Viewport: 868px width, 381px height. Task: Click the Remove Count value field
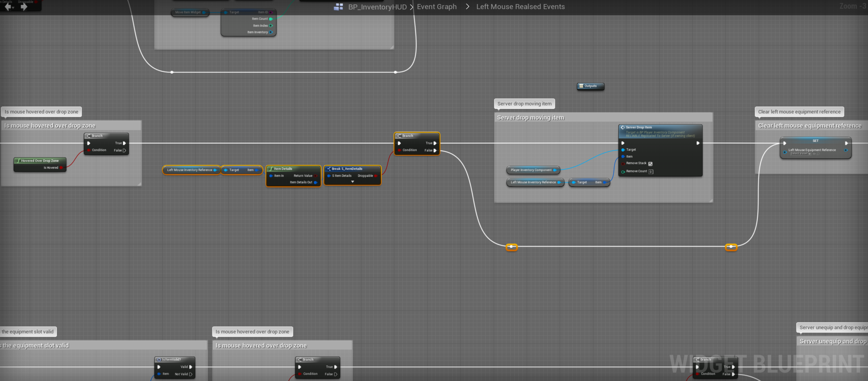pyautogui.click(x=651, y=172)
